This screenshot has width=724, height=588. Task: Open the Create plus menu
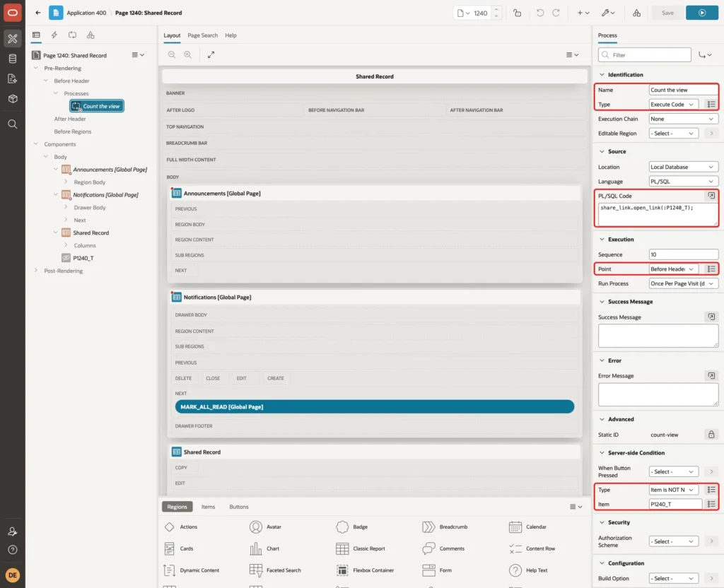pos(583,13)
